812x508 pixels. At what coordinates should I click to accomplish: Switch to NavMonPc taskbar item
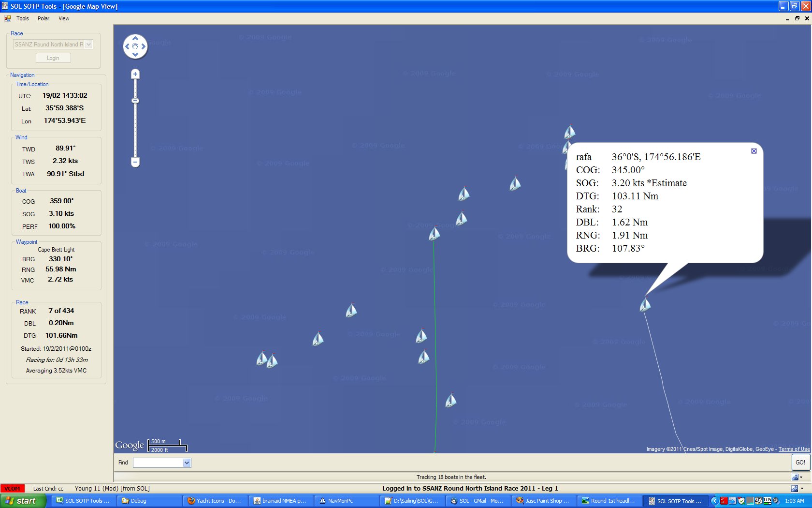347,501
